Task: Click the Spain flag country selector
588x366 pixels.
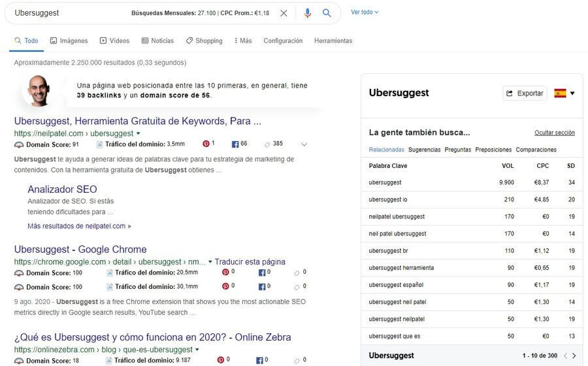Action: click(561, 93)
